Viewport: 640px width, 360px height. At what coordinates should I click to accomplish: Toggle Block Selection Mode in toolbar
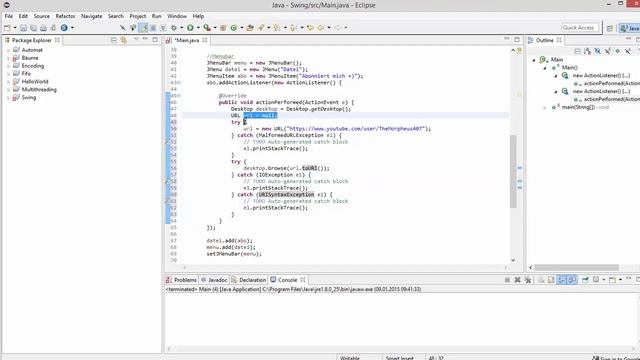[x=153, y=28]
